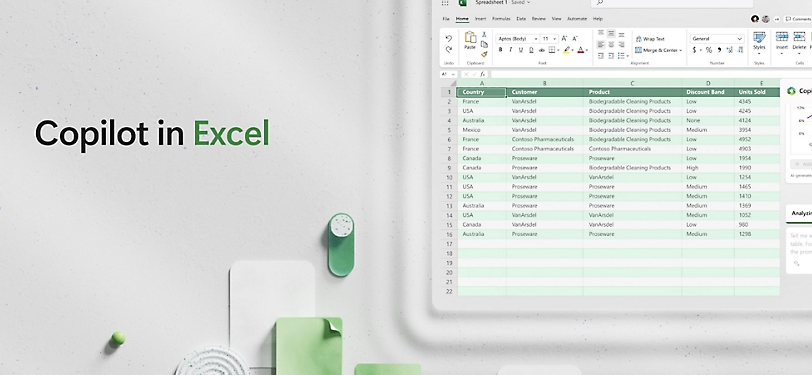Click the Excel logo icon in title bar
812x375 pixels.
pos(463,3)
